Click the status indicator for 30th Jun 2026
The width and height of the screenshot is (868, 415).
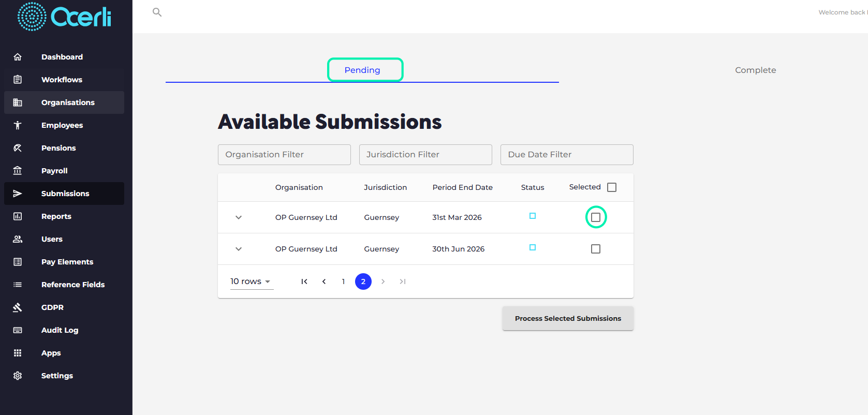[533, 247]
